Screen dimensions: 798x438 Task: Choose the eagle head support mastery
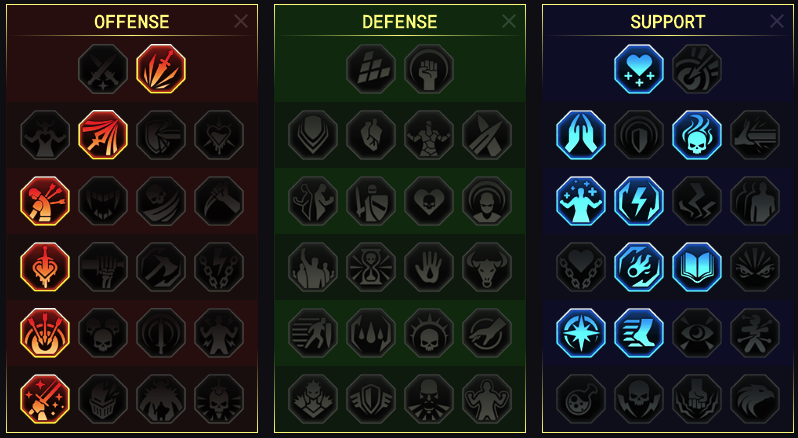(755, 399)
